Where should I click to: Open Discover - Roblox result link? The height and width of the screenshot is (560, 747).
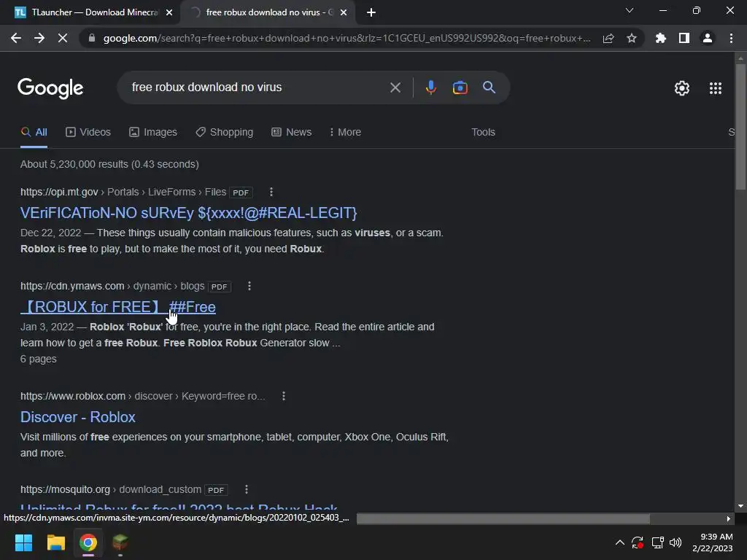[77, 417]
